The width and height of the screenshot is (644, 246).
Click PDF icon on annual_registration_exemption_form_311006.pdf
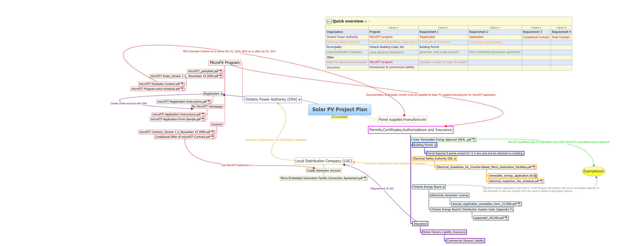[519, 204]
